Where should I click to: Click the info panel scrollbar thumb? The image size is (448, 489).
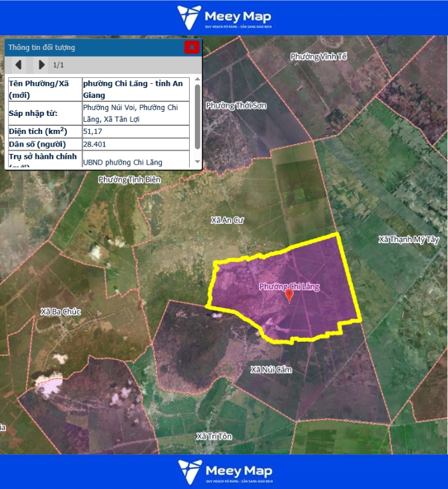click(197, 117)
